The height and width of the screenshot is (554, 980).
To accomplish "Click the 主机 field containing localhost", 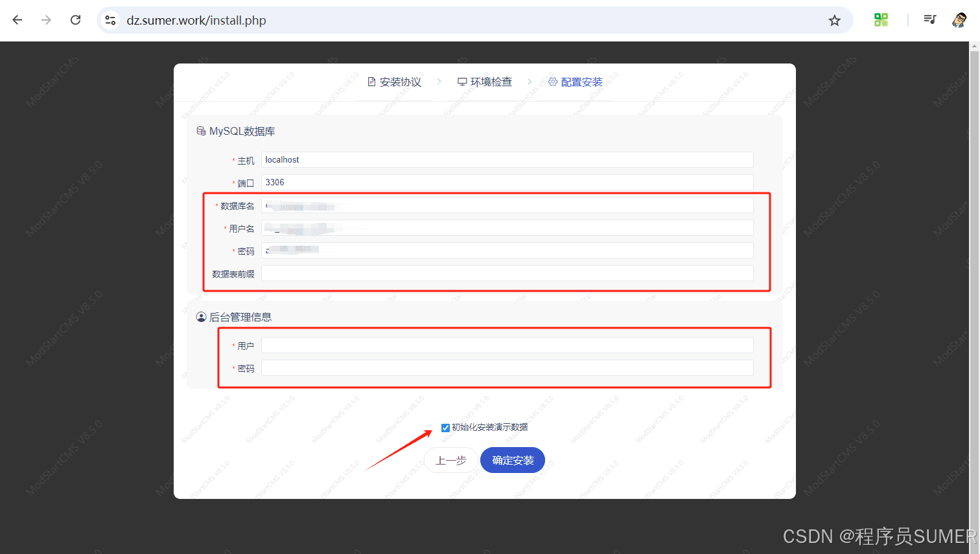I will pos(507,160).
